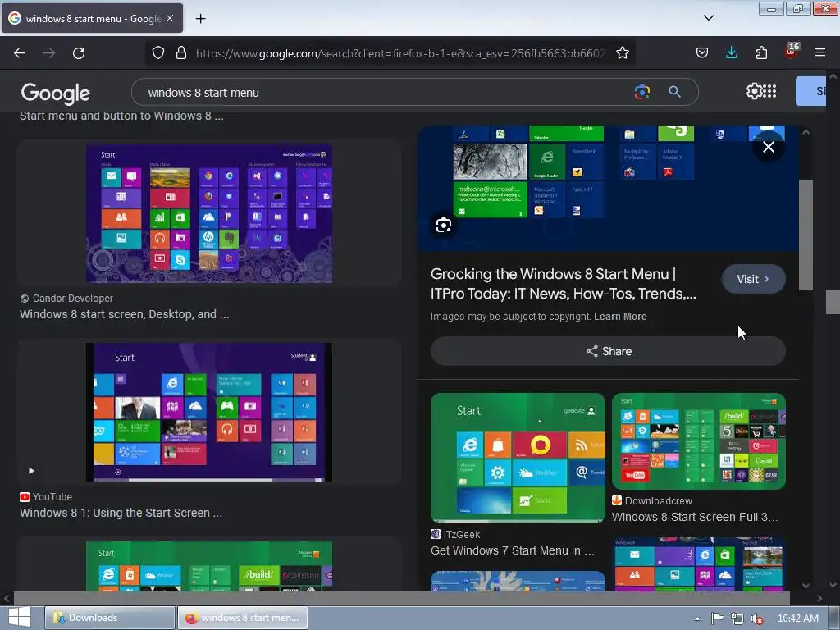Click the Visit button
840x630 pixels.
753,279
